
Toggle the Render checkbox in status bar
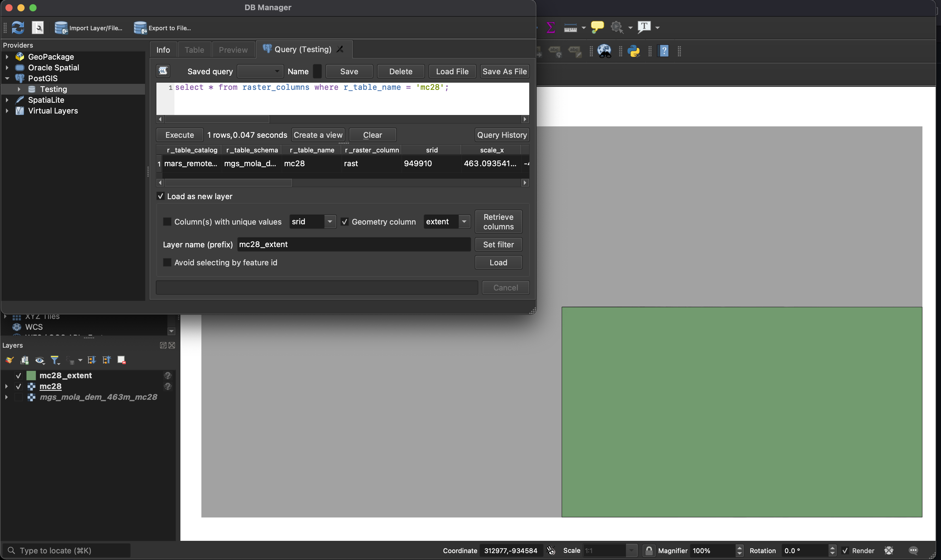coord(845,550)
